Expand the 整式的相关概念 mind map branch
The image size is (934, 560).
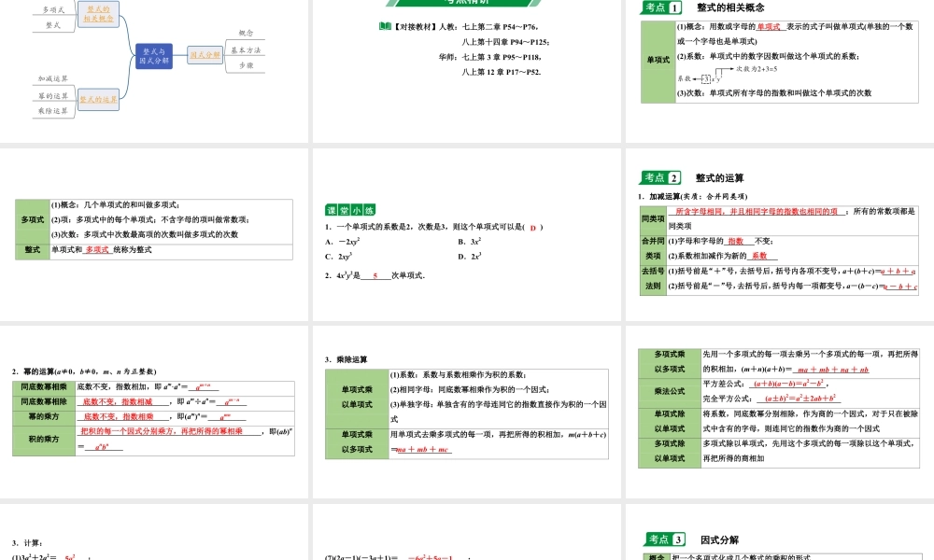pos(98,15)
